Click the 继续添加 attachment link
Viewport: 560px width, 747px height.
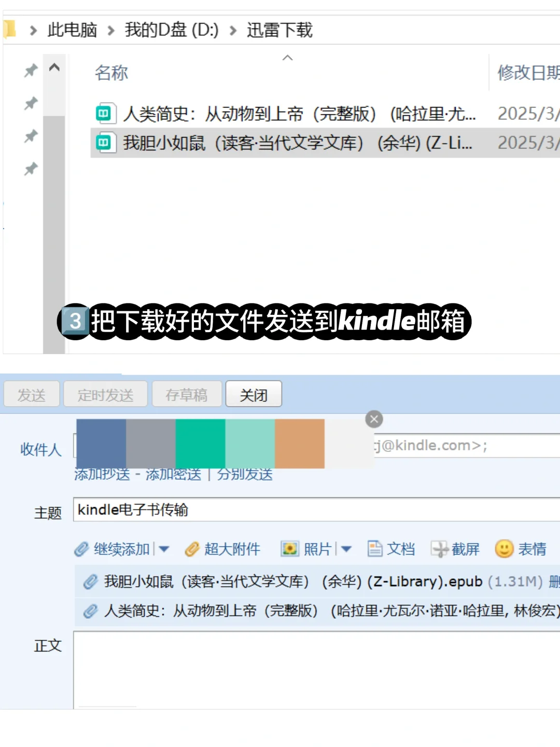click(122, 549)
